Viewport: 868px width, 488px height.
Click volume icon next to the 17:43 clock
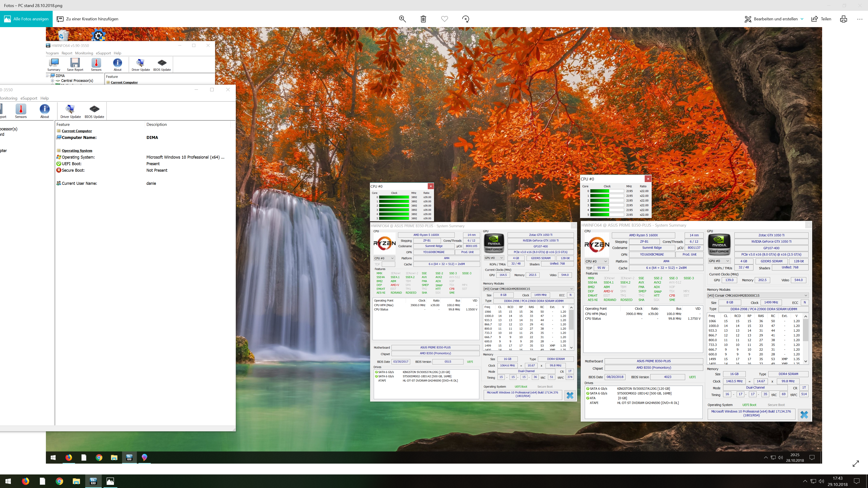tap(821, 481)
